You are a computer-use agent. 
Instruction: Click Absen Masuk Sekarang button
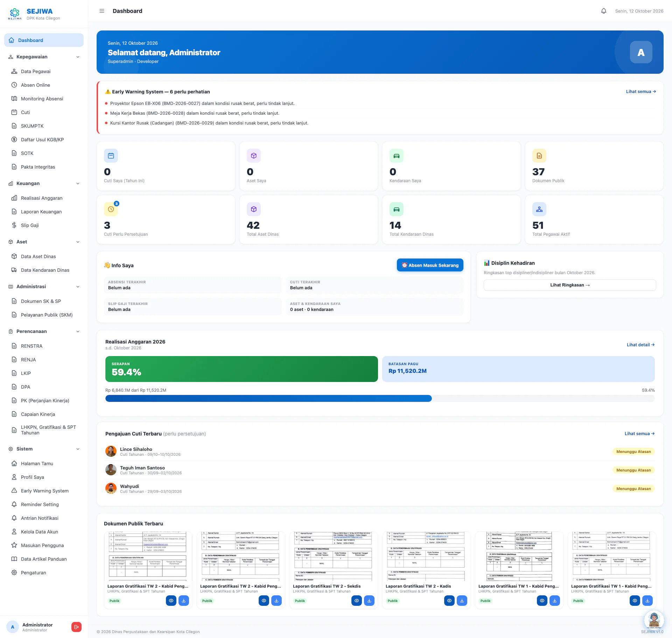coord(430,265)
